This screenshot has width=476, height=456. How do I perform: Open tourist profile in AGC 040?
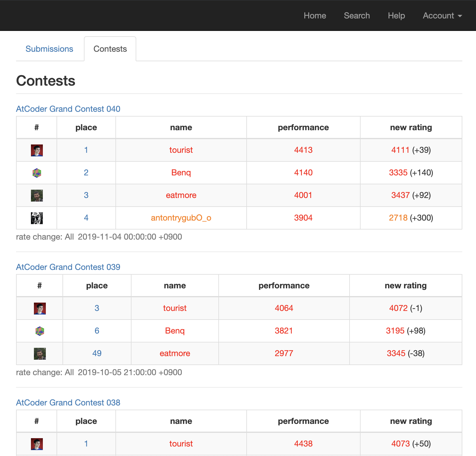181,150
